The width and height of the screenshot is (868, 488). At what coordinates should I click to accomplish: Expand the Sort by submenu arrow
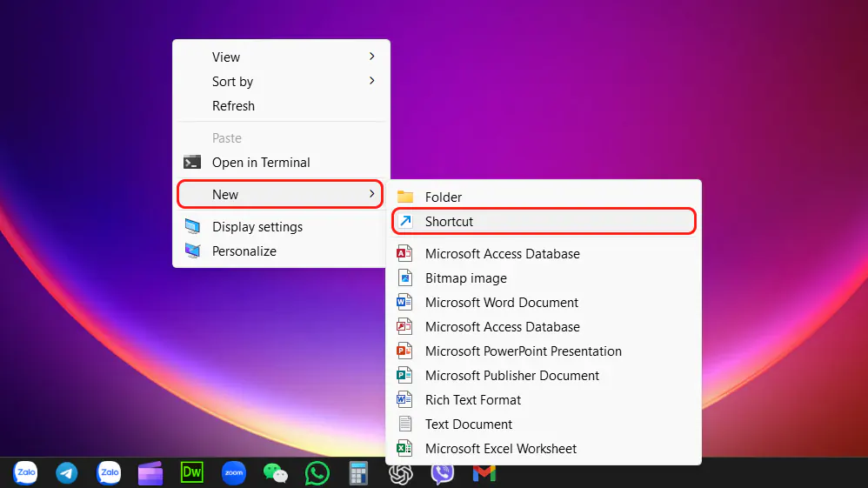click(372, 81)
